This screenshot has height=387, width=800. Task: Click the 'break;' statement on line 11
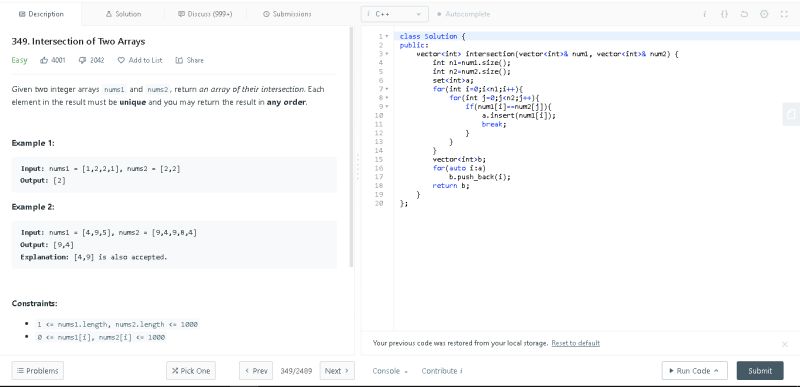click(494, 124)
